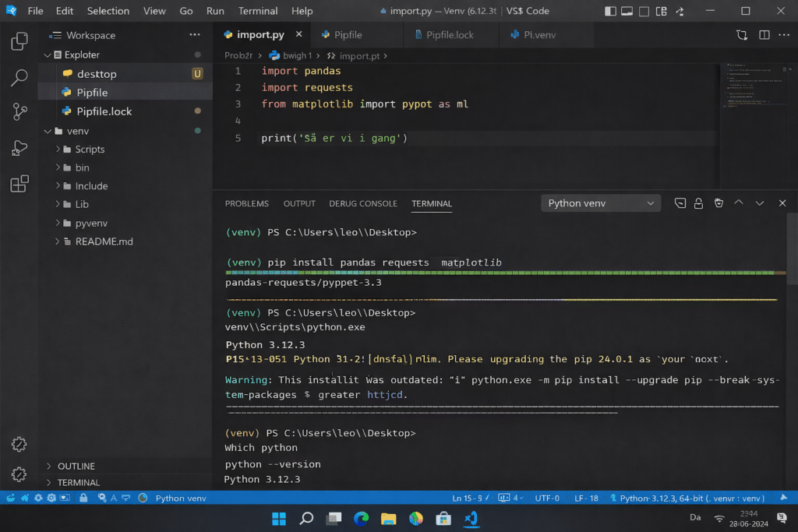Open the Python venv terminal dropdown
The width and height of the screenshot is (798, 532).
click(600, 203)
